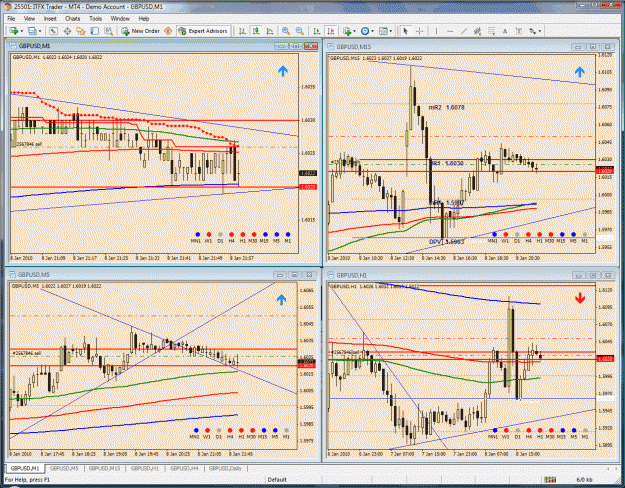Click the ITFX Trader application icon
The image size is (625, 488).
click(8, 7)
